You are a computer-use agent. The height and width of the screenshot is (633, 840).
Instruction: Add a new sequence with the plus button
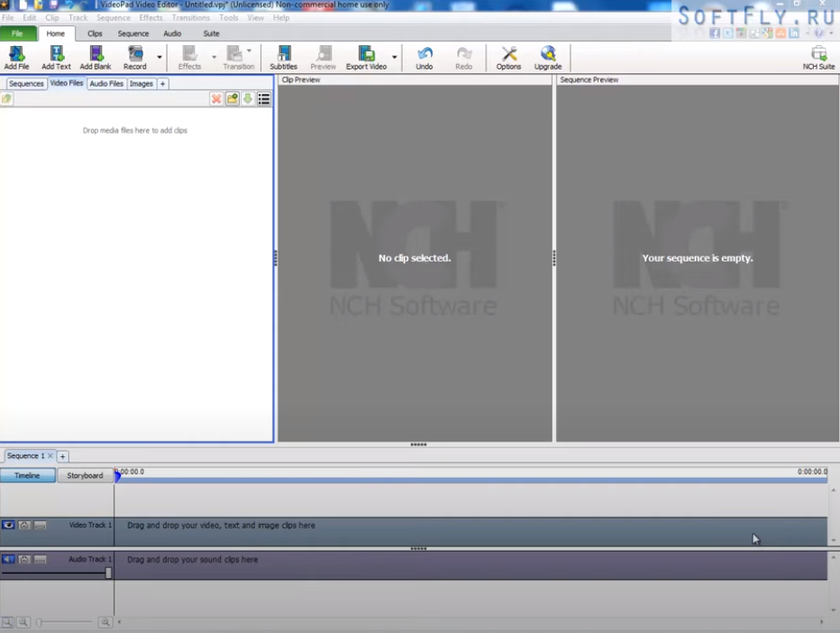coord(63,456)
